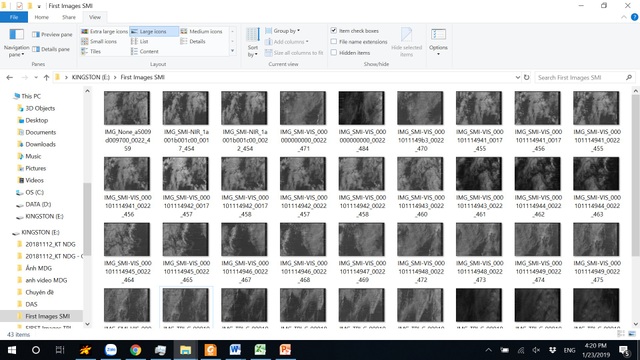
Task: Expand the layout gallery more arrow
Action: coord(233,51)
